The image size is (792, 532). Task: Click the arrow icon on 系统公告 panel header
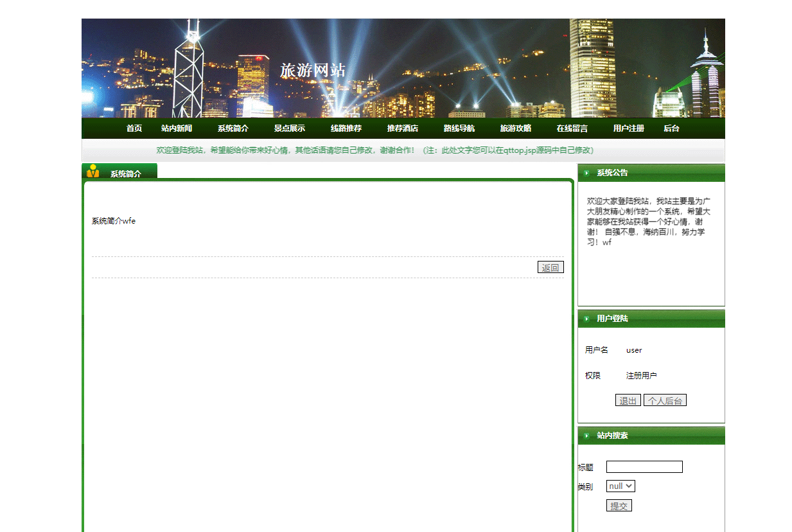point(586,173)
